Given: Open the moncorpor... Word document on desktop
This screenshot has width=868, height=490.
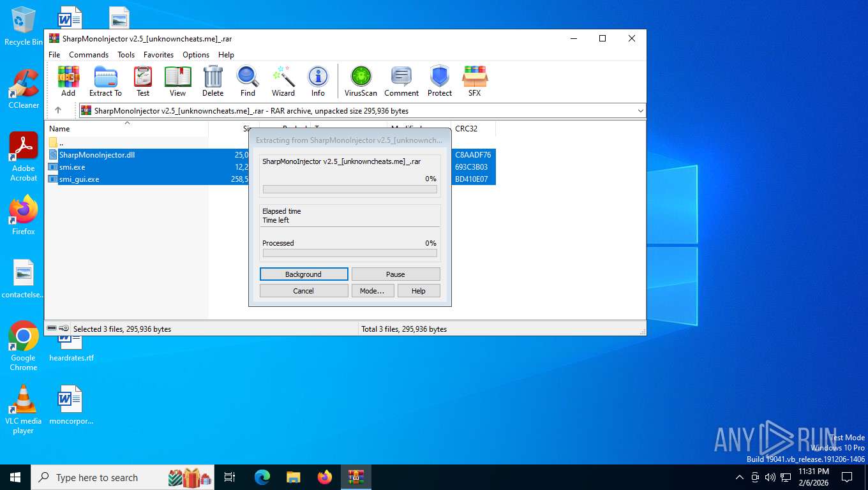Looking at the screenshot, I should pyautogui.click(x=71, y=405).
